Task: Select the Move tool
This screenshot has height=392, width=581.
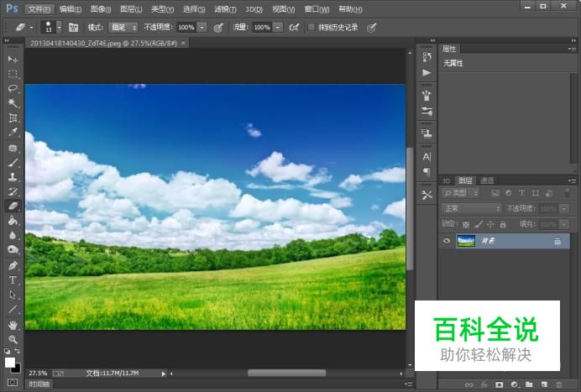Action: coord(13,60)
